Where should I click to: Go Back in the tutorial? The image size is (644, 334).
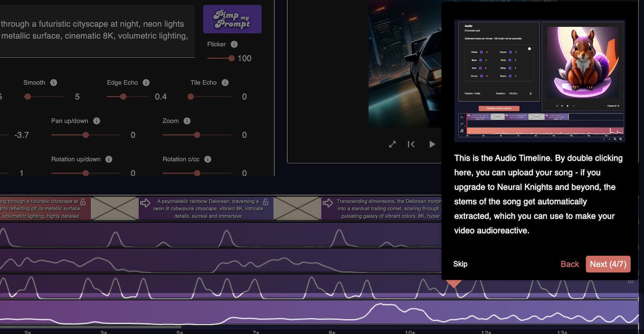click(x=569, y=264)
